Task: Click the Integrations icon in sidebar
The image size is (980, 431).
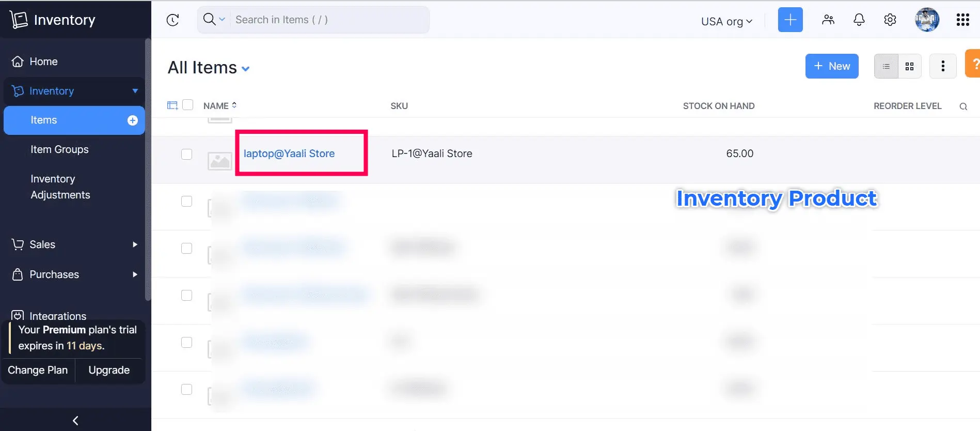Action: (18, 315)
